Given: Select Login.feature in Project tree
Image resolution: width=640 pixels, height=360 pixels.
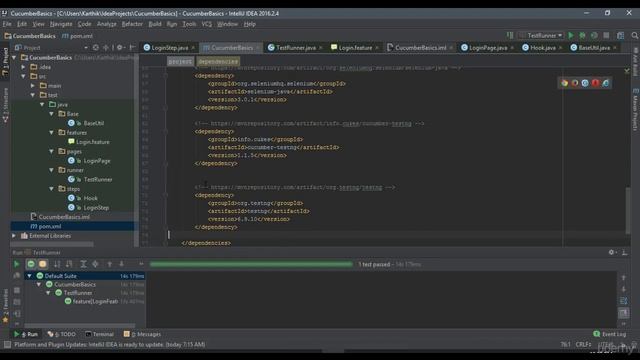Looking at the screenshot, I should pos(89,142).
